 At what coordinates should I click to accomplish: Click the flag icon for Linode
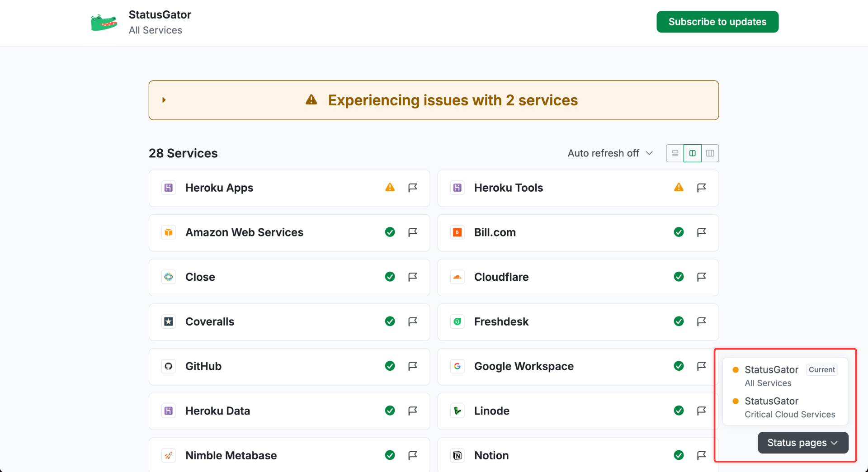[x=701, y=411]
